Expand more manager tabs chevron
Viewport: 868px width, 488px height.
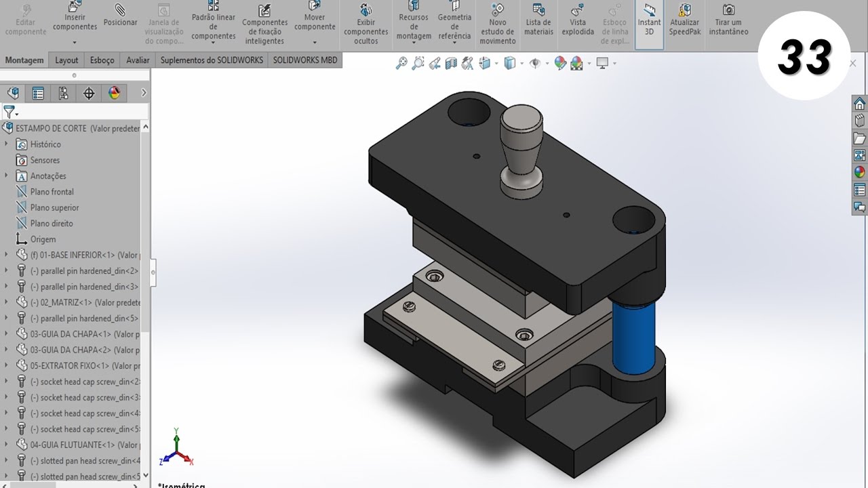(x=144, y=93)
